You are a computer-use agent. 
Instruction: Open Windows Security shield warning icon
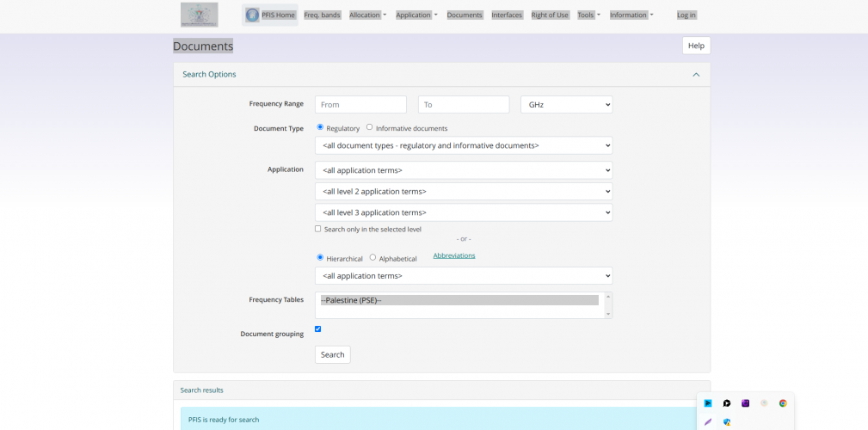point(727,421)
